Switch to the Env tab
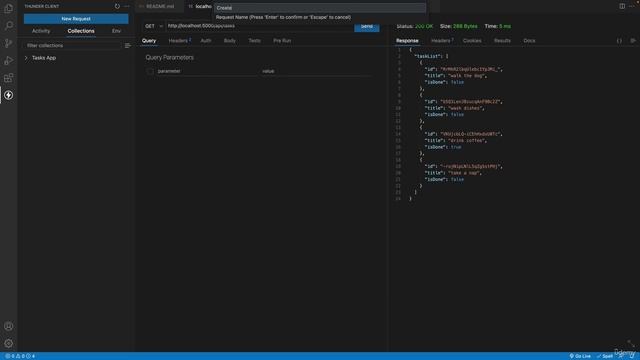 pyautogui.click(x=116, y=31)
